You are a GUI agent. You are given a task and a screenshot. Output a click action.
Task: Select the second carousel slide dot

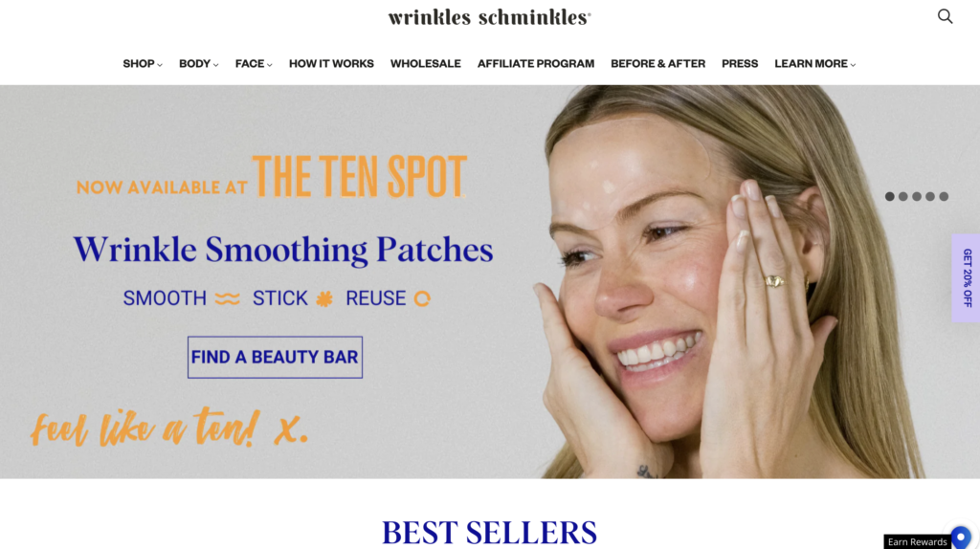903,196
